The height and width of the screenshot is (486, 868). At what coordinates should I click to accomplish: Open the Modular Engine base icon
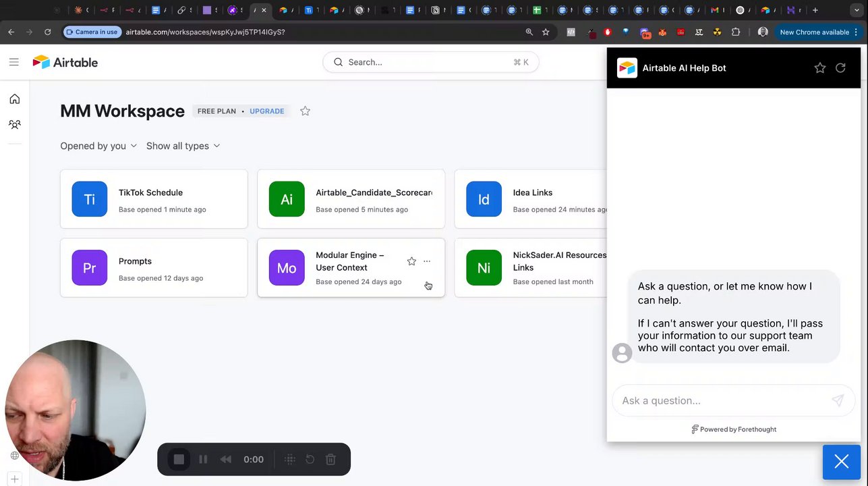coord(287,268)
